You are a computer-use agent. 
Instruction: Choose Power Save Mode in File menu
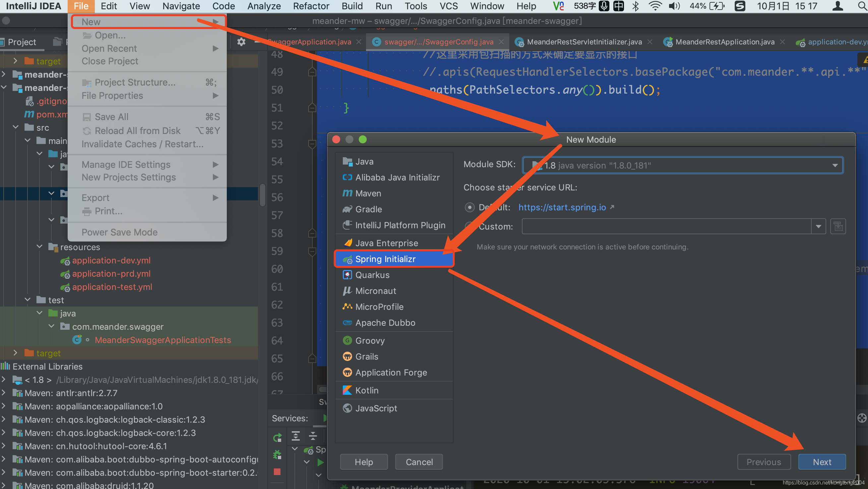(x=147, y=232)
